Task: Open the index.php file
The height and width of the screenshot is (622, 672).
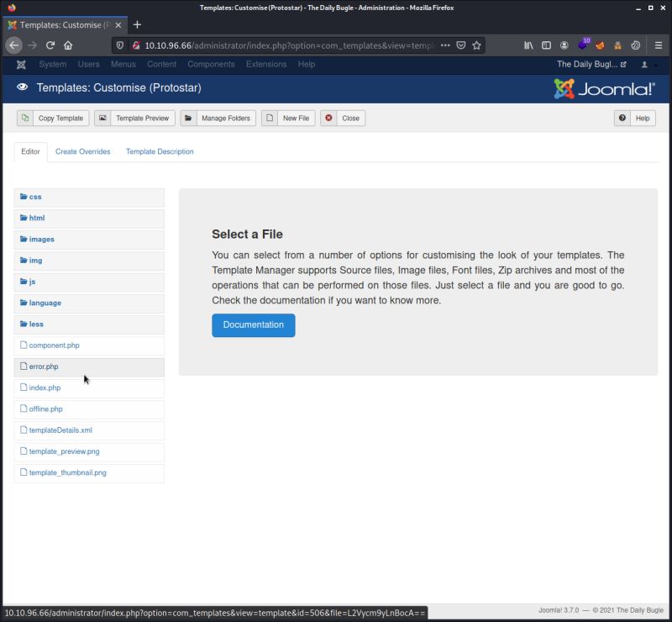Action: coord(43,387)
